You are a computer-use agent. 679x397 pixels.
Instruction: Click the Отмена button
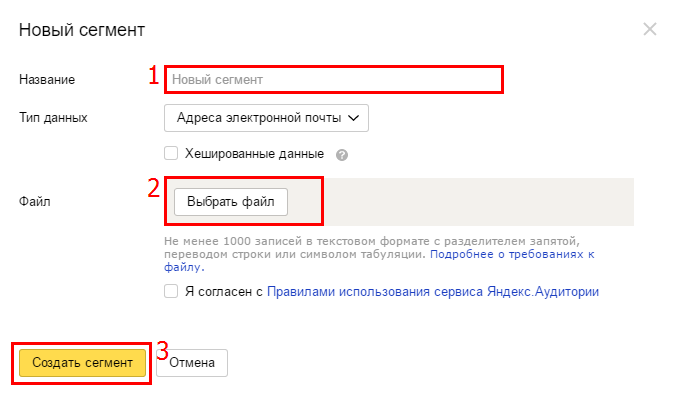tap(192, 363)
